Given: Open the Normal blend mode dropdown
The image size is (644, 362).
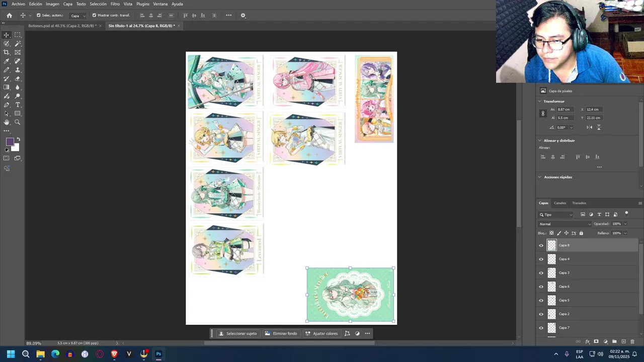Looking at the screenshot, I should [x=565, y=224].
